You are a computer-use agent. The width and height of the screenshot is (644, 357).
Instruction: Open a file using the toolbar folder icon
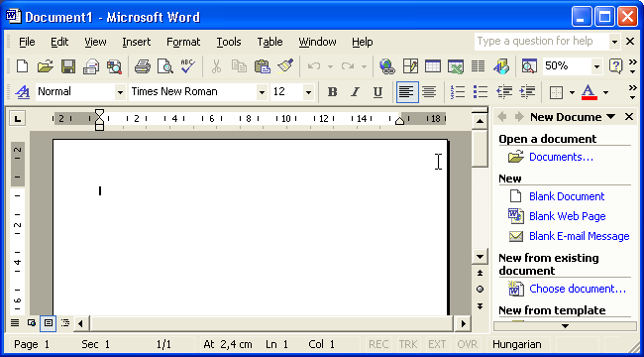[46, 65]
